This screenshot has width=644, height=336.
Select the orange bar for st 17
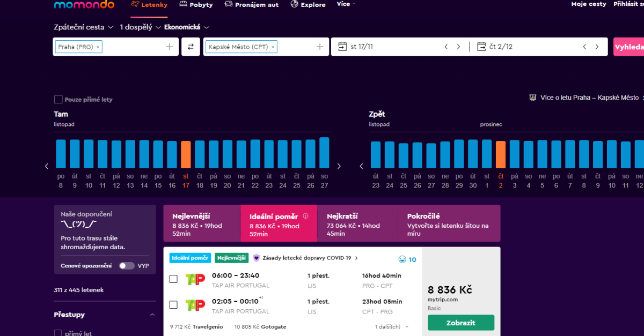coord(186,154)
